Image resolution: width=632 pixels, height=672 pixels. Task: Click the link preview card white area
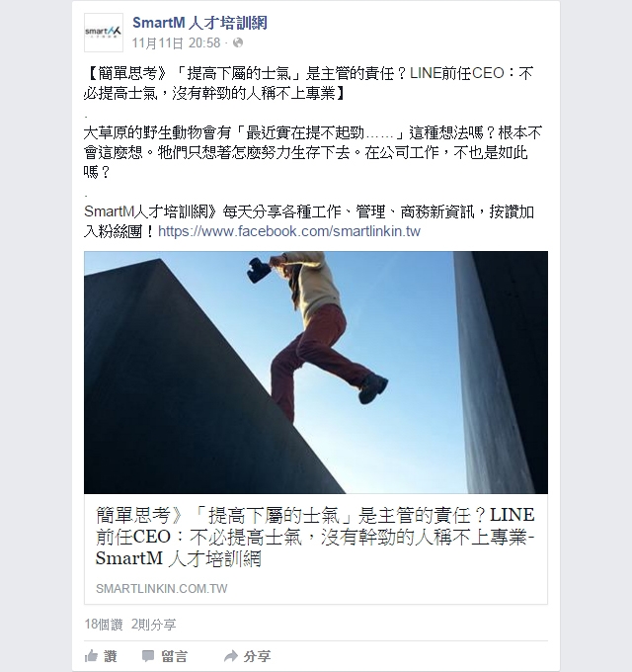click(x=316, y=549)
